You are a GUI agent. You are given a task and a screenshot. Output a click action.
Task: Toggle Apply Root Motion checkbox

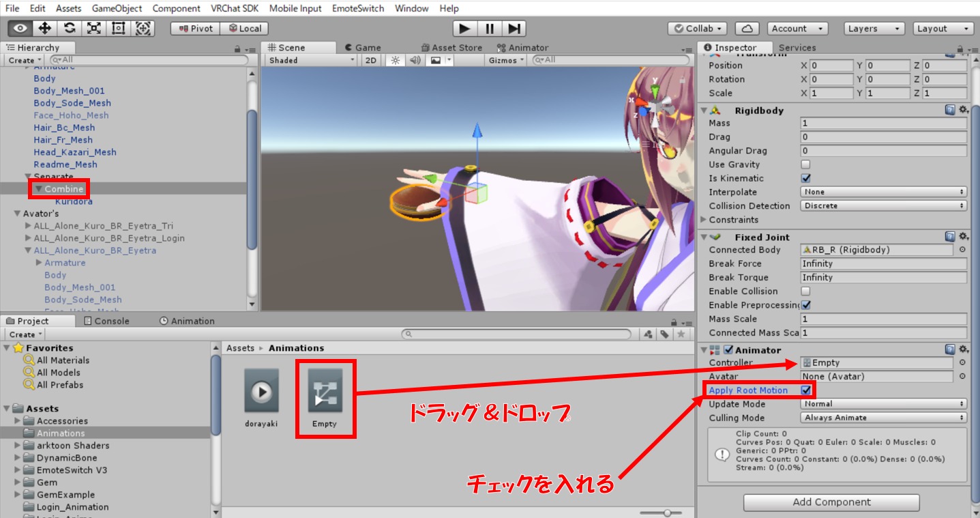806,390
